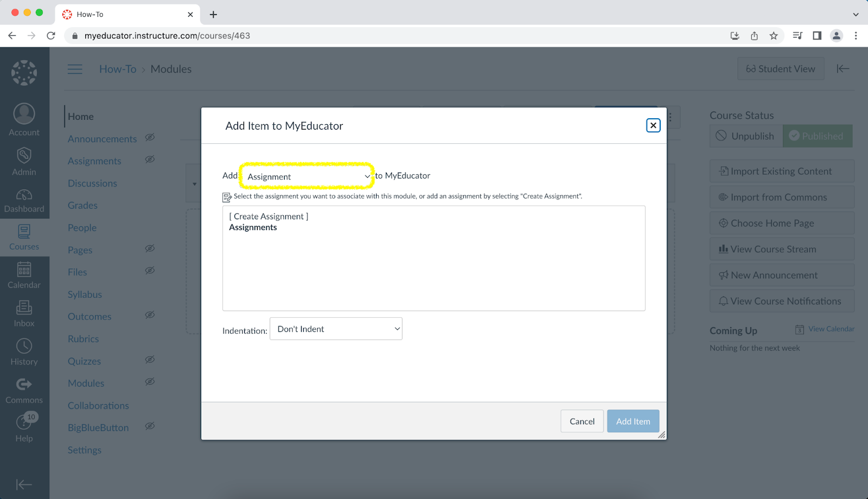This screenshot has width=868, height=499.
Task: Click the How-To breadcrumb link
Action: [118, 69]
